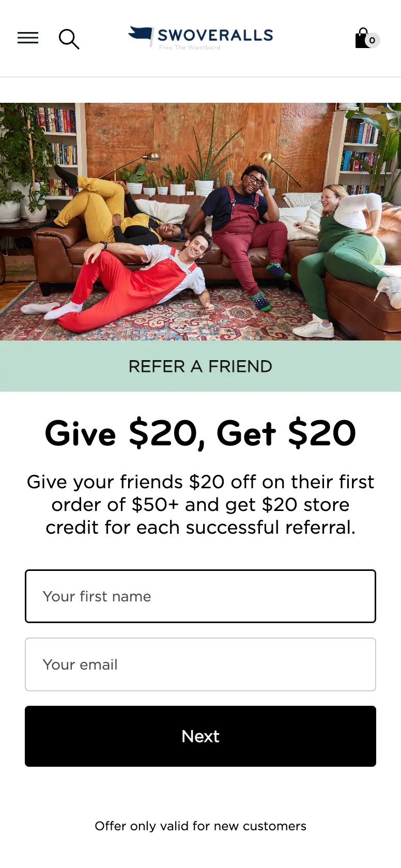Click the Give $20, Get $20 heading
The width and height of the screenshot is (401, 868).
pos(201,433)
